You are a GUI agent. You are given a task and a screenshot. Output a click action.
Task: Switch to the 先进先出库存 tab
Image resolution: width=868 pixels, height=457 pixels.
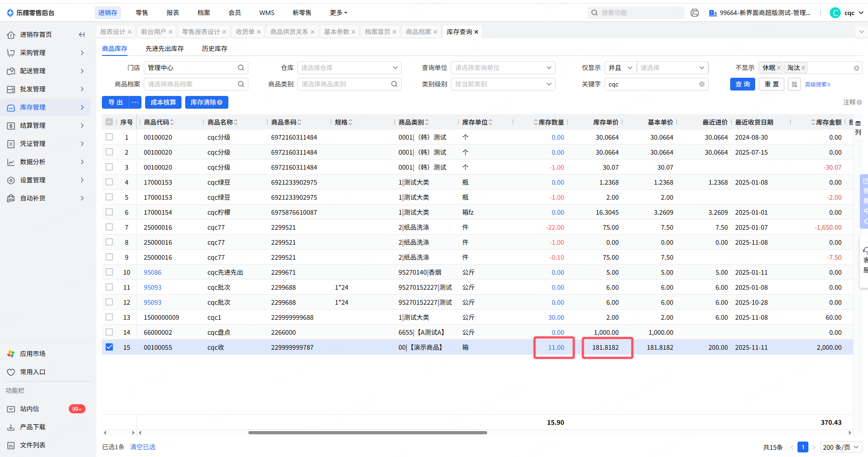coord(164,49)
